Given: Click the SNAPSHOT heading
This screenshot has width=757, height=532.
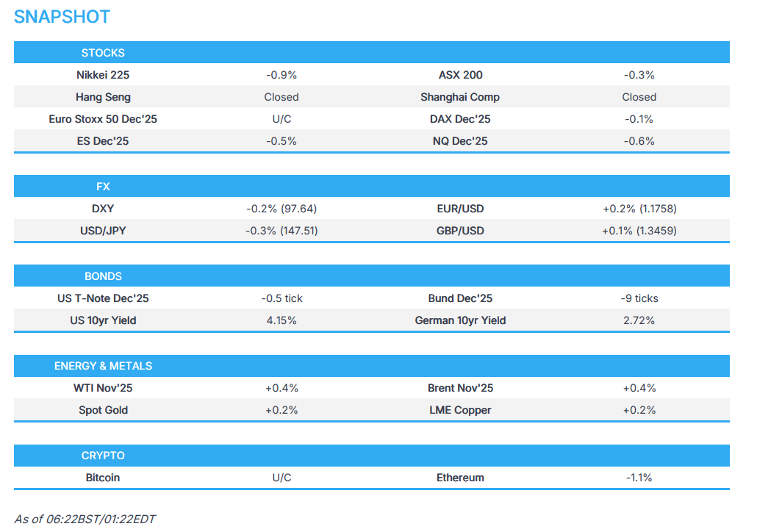Looking at the screenshot, I should coord(62,18).
